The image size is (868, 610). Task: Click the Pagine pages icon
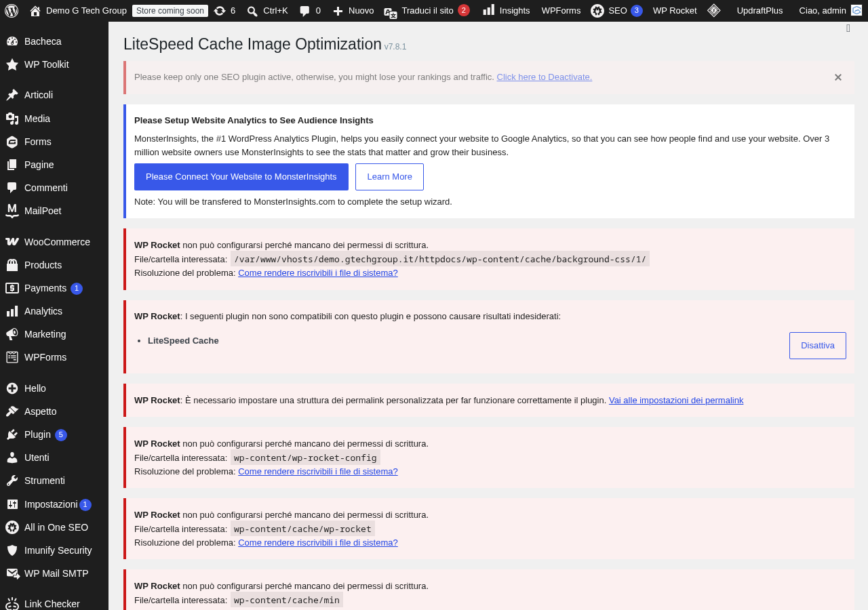point(12,165)
